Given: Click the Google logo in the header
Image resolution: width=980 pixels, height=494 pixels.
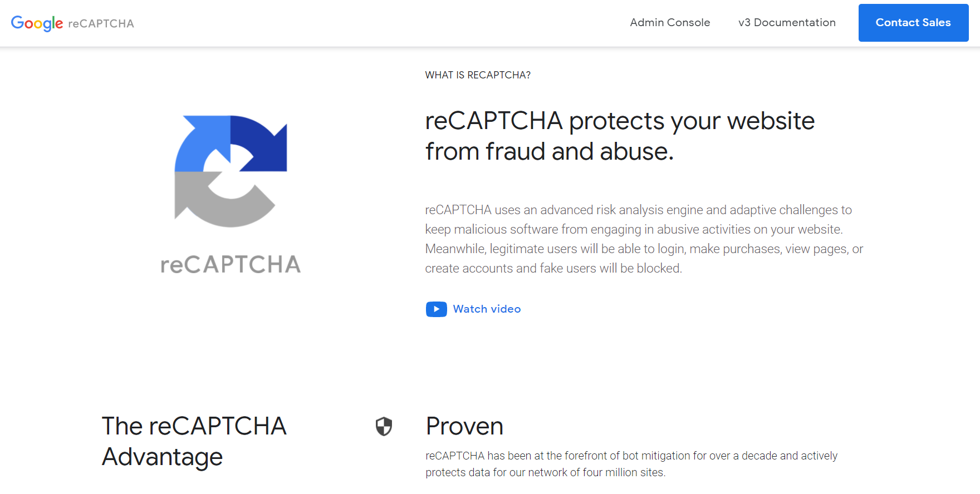Looking at the screenshot, I should (x=37, y=23).
